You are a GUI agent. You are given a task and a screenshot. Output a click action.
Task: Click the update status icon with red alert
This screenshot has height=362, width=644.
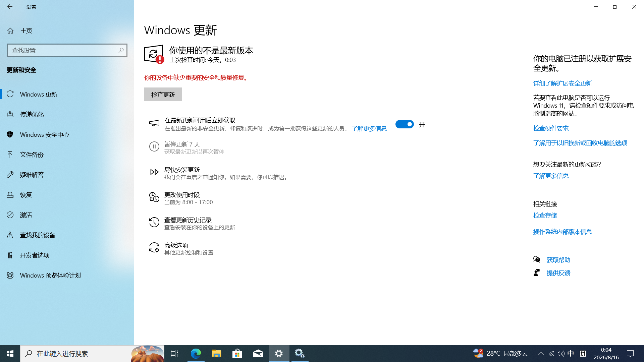point(154,54)
